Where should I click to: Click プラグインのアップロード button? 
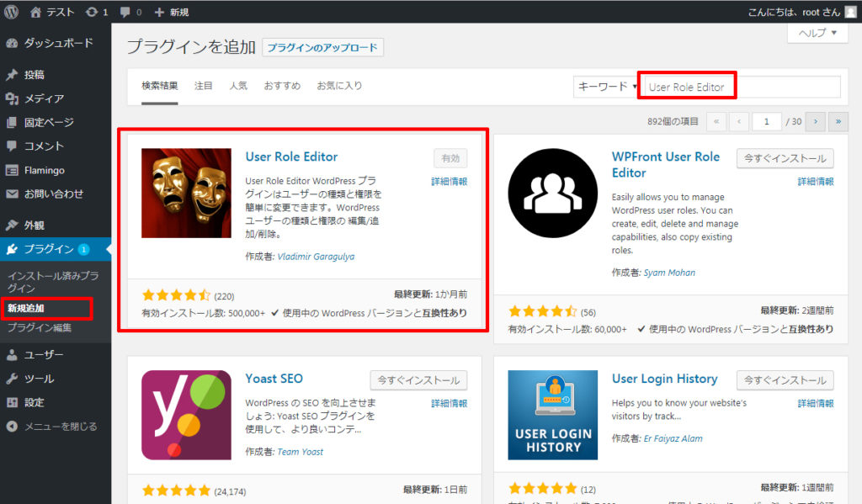pos(324,47)
